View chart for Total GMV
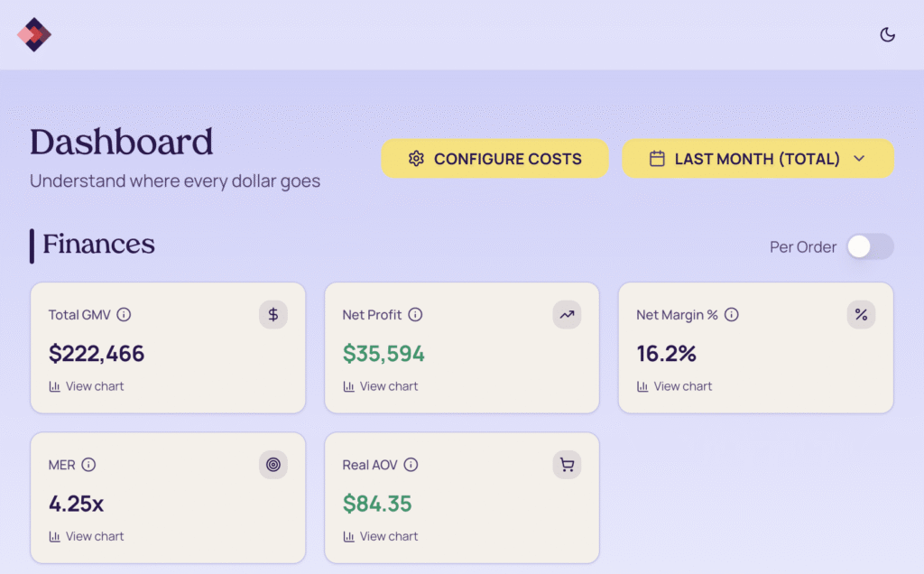The width and height of the screenshot is (924, 574). (x=87, y=386)
